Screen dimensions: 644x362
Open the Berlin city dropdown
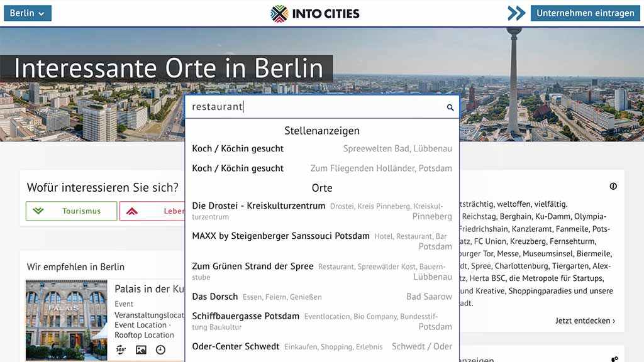click(28, 13)
